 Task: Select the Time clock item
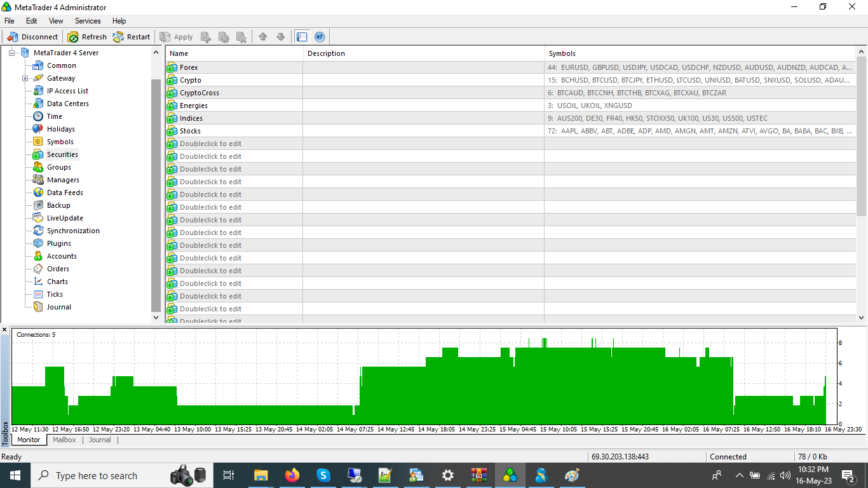[x=54, y=116]
